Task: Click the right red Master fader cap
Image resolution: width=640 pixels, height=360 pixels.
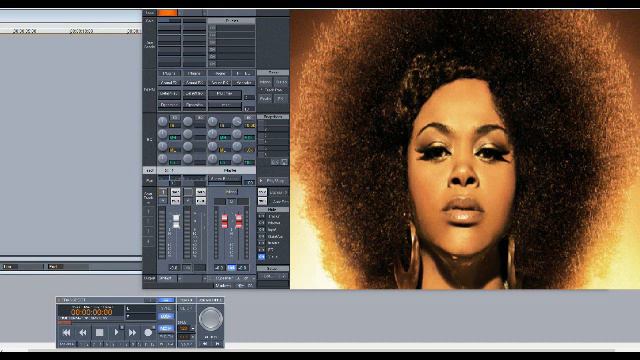Action: tap(238, 221)
